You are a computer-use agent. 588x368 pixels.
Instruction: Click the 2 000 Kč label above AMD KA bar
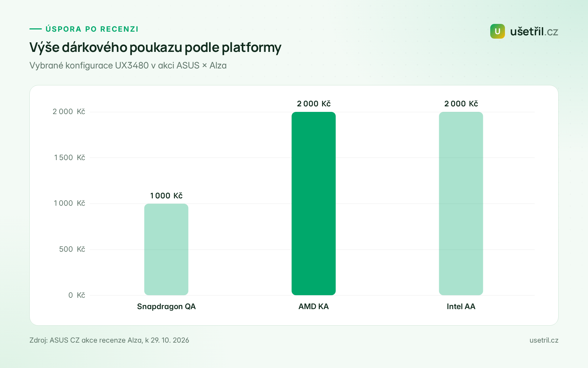313,104
